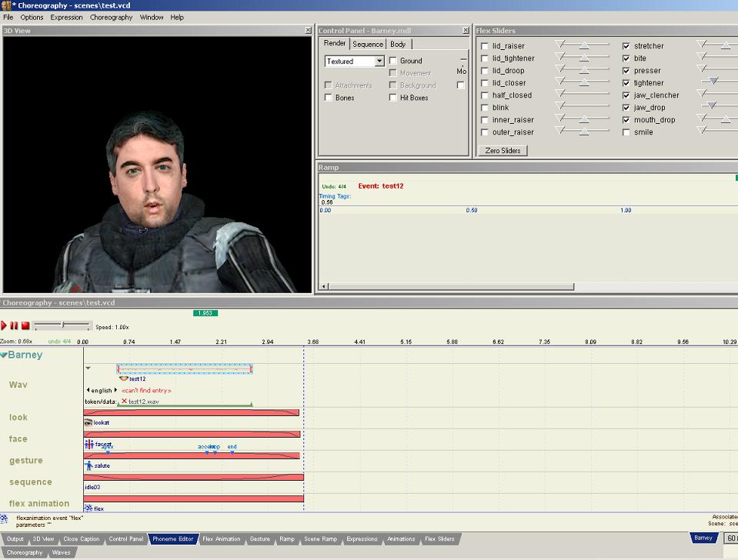738x560 pixels.
Task: Click the next language arrow right of english
Action: point(115,390)
